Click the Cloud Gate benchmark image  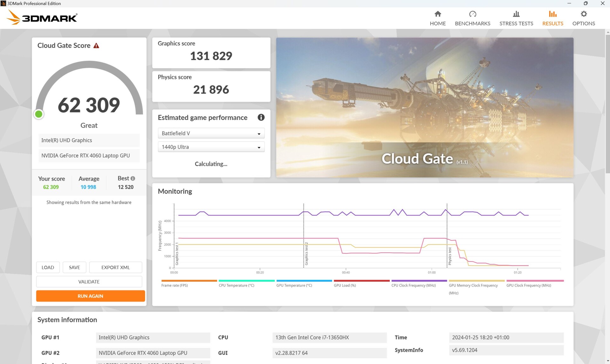pos(424,107)
